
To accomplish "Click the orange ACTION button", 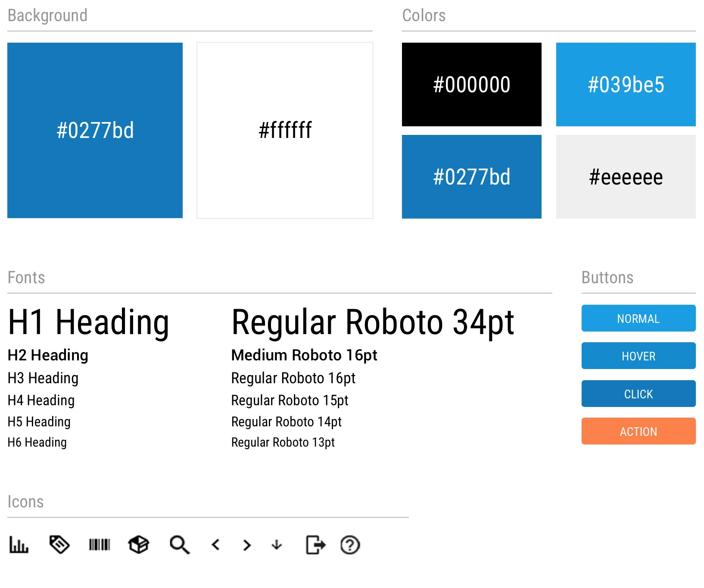I will tap(639, 431).
